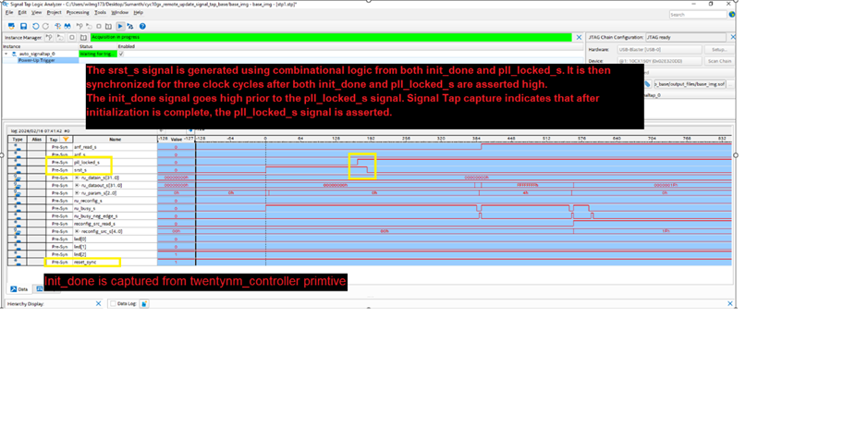Select the auto_signaltap_0 instance row
The width and height of the screenshot is (868, 429).
37,54
